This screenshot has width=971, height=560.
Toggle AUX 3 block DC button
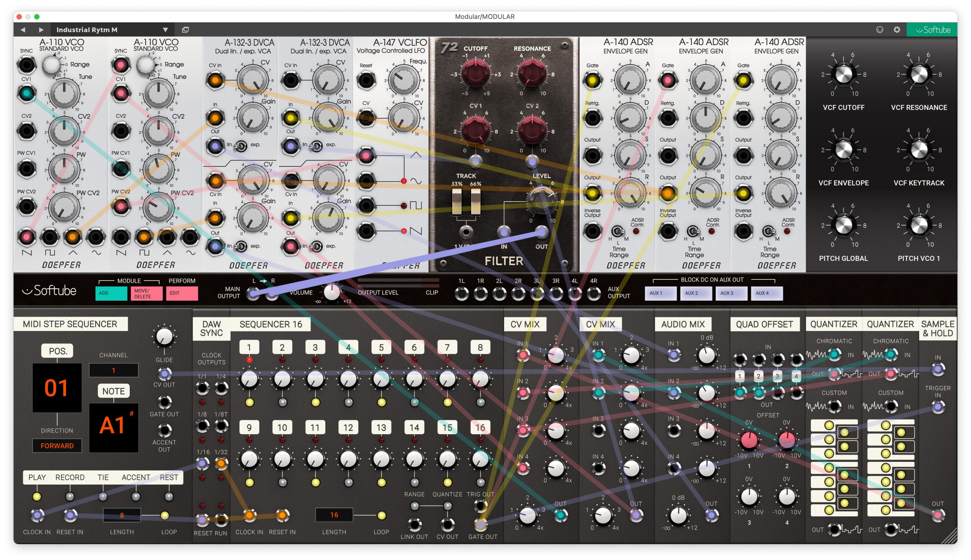(x=731, y=293)
